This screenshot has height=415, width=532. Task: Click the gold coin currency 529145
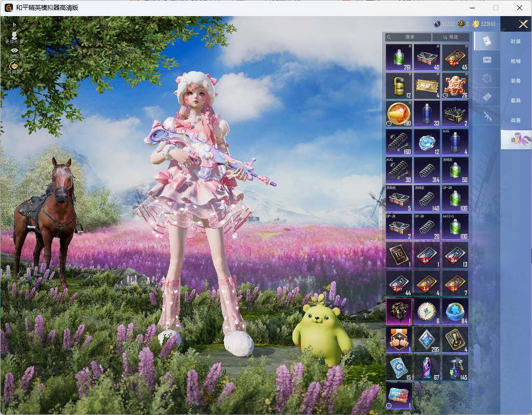(x=484, y=24)
